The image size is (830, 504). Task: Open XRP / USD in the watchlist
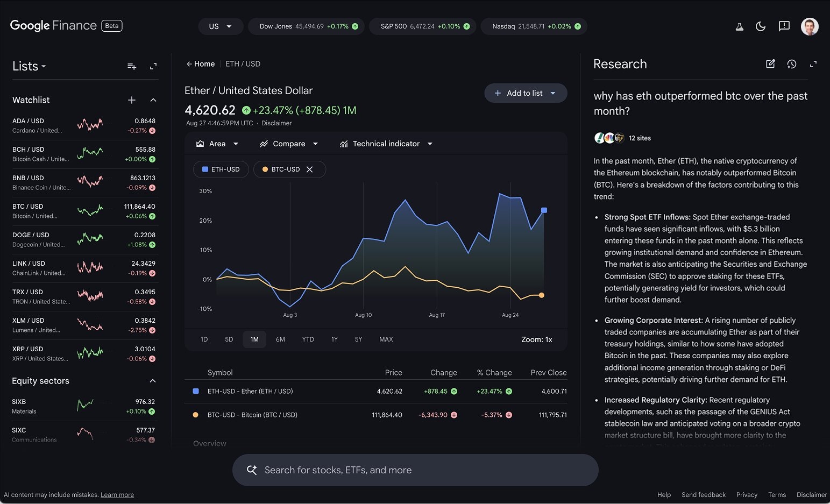pos(84,354)
